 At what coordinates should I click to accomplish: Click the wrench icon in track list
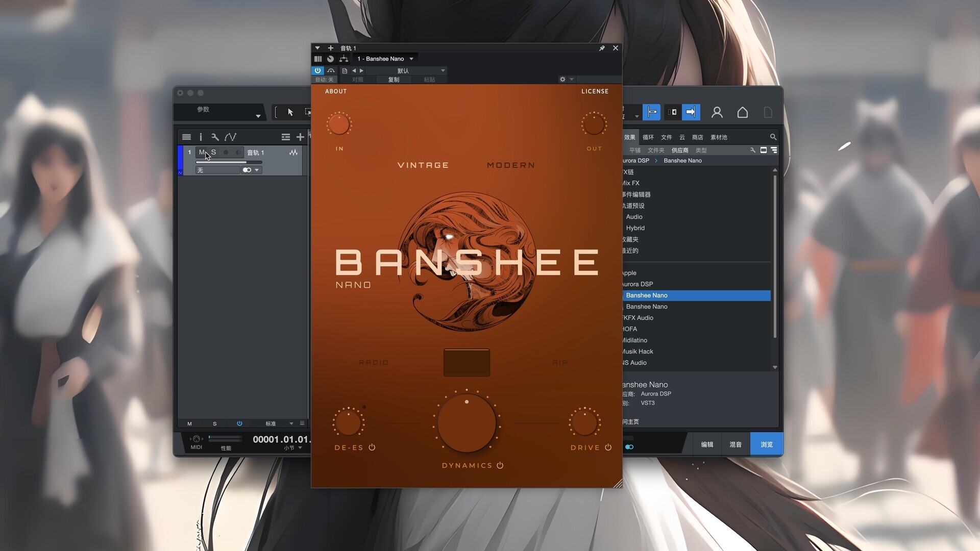point(215,137)
